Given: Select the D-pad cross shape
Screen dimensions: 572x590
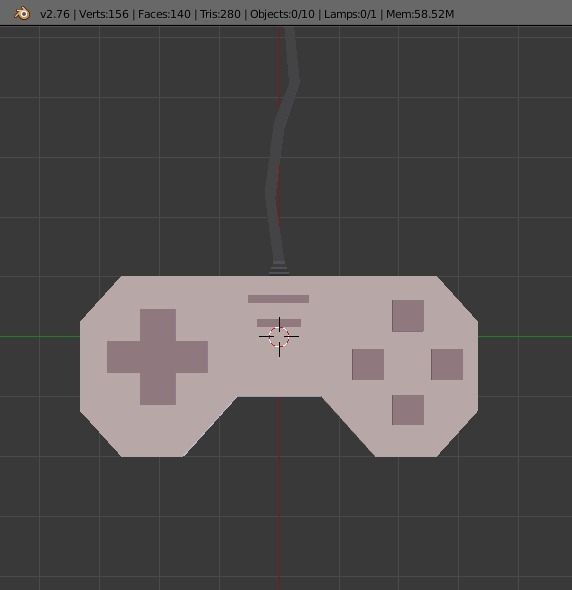Looking at the screenshot, I should pyautogui.click(x=158, y=357).
